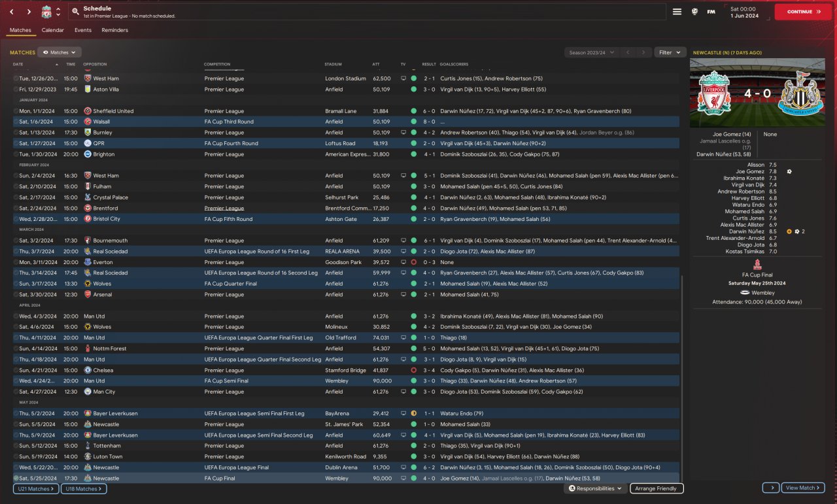
Task: Click the red loss indicator in Chelsea row
Action: click(413, 370)
